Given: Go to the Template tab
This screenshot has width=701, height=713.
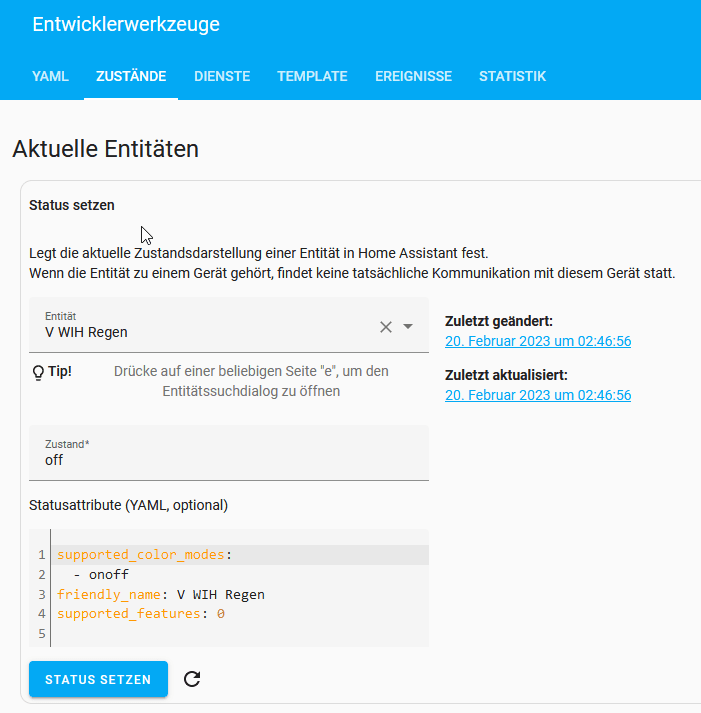Looking at the screenshot, I should coord(312,76).
